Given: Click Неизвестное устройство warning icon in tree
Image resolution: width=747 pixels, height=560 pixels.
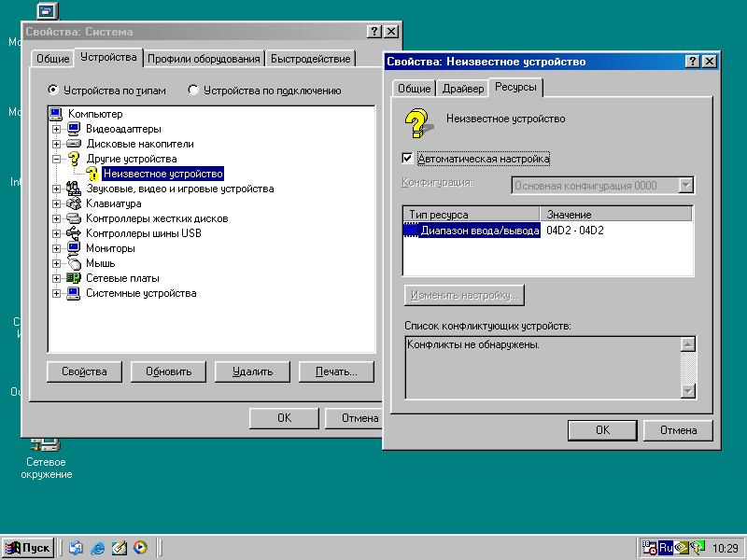Looking at the screenshot, I should [x=92, y=174].
